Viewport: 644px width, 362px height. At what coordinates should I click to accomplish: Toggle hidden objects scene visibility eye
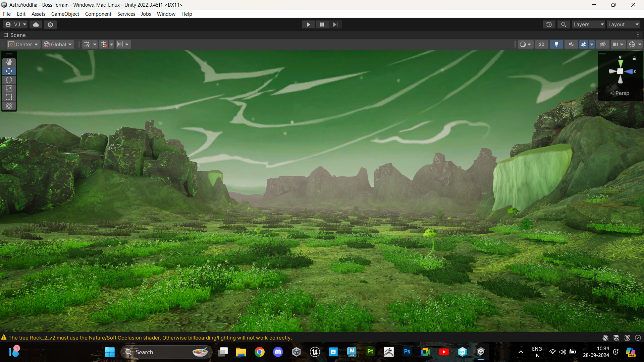603,44
